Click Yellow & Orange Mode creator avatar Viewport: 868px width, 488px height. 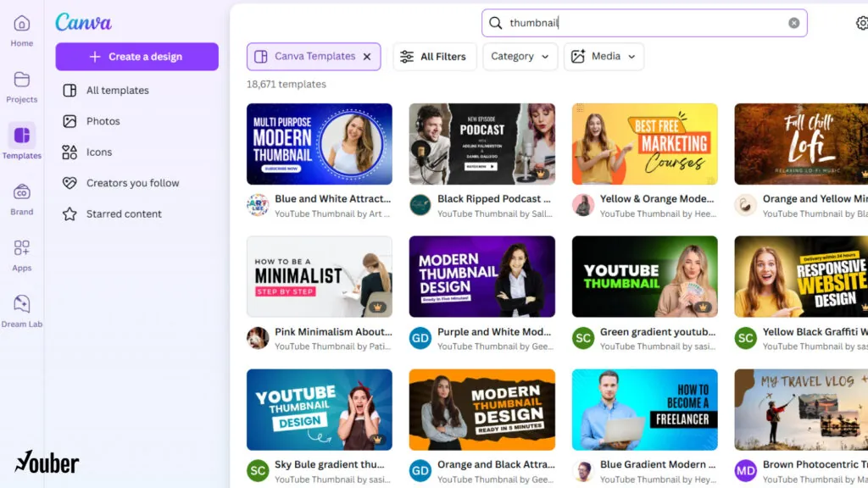point(583,205)
